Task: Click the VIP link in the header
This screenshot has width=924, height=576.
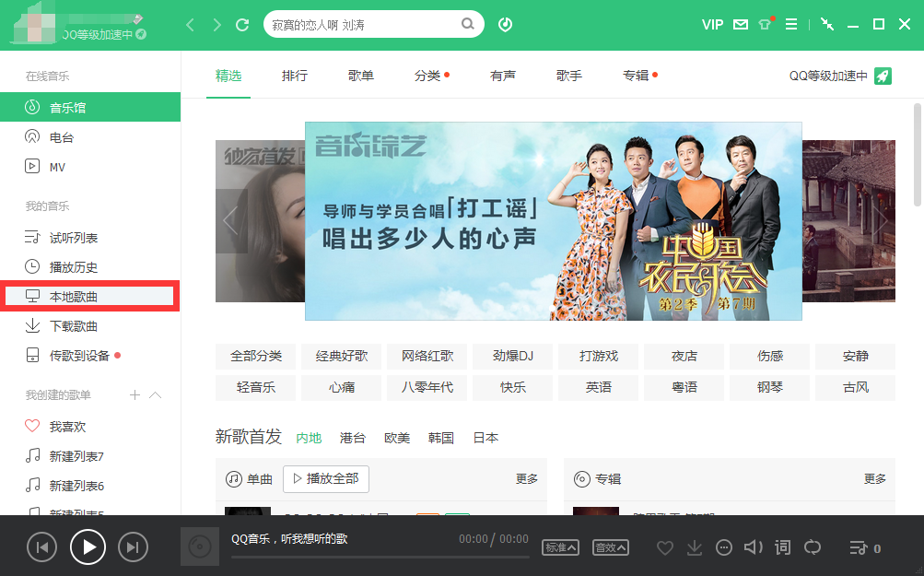Action: click(712, 25)
